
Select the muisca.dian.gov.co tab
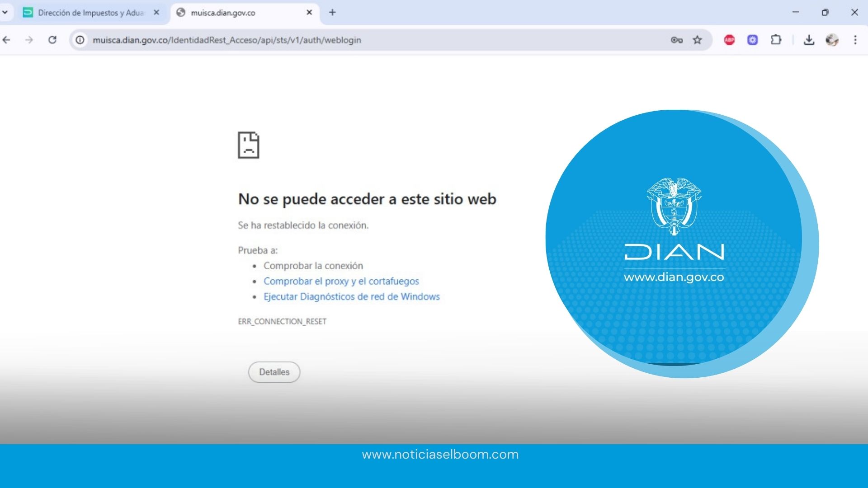[x=244, y=13]
